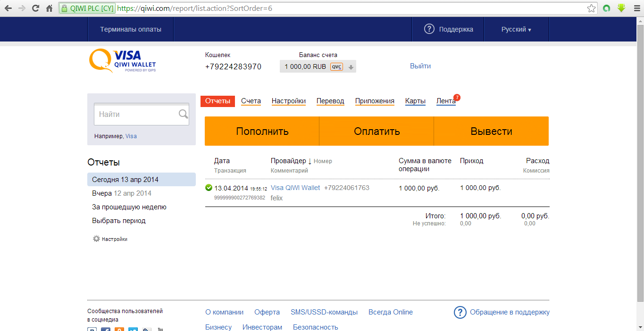Open Терминалы оплаты in top bar
Screen dimensions: 644x331
click(x=131, y=29)
